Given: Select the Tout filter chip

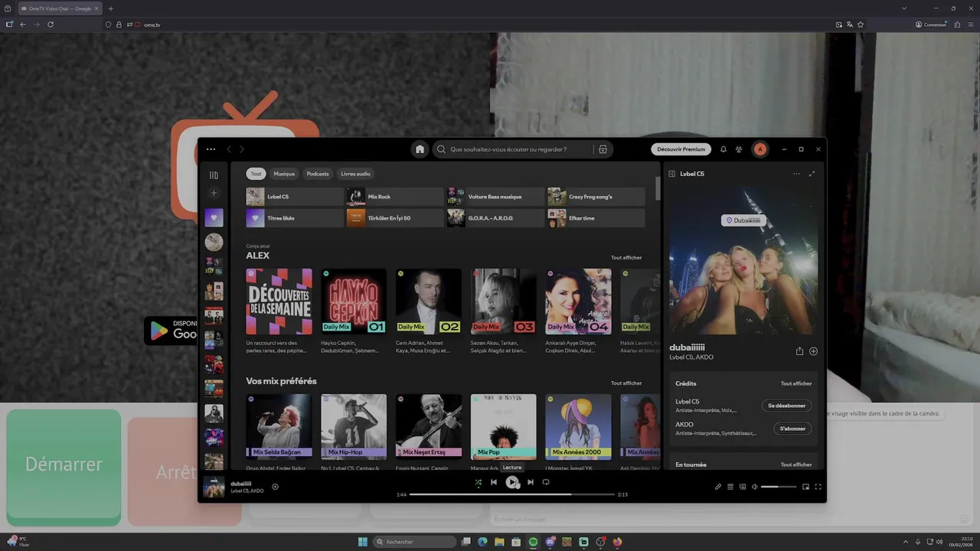Looking at the screenshot, I should (256, 174).
